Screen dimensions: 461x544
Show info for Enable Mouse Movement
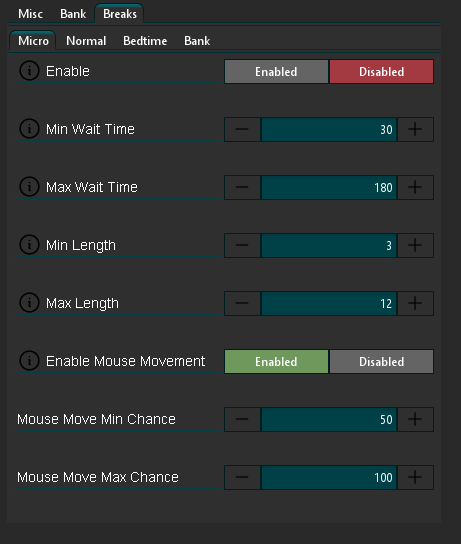point(29,360)
